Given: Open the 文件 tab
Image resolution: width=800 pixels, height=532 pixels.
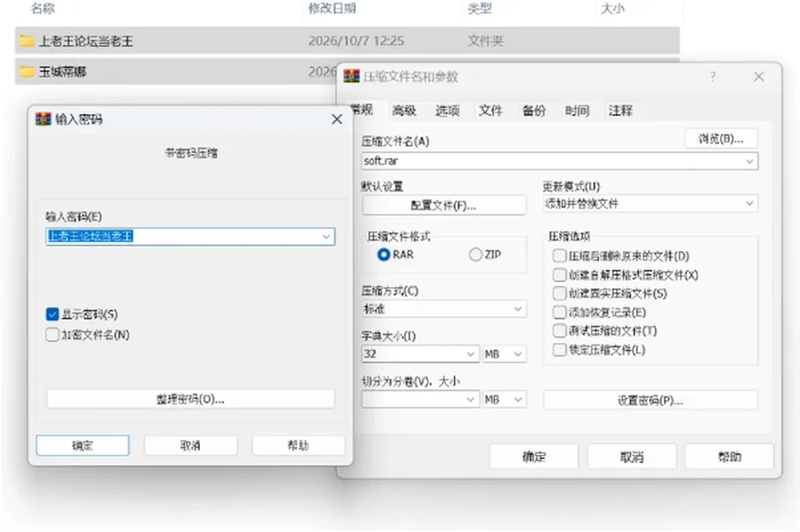Looking at the screenshot, I should pos(491,111).
